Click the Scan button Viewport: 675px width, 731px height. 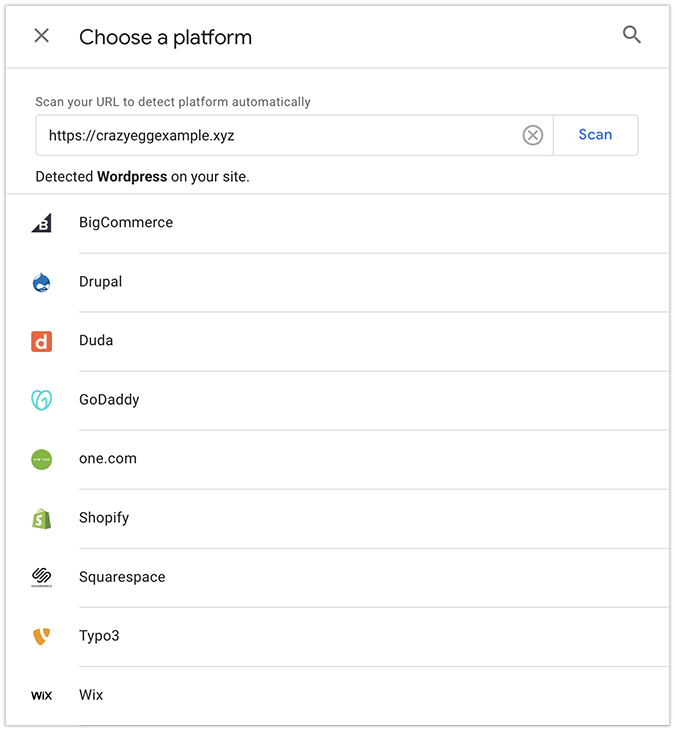[595, 135]
